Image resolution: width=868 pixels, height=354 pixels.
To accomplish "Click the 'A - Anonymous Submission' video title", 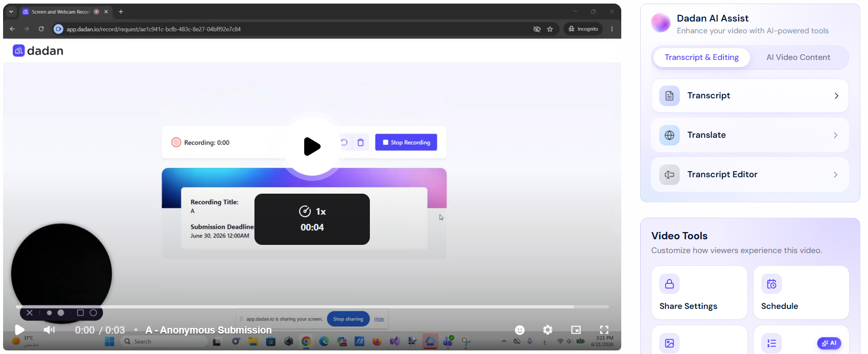I will coord(208,330).
